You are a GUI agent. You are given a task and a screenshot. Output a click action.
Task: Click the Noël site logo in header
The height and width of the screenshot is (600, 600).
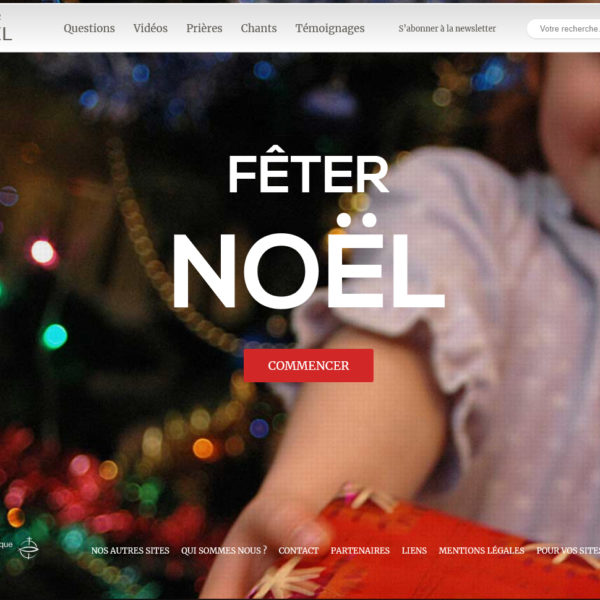5,28
